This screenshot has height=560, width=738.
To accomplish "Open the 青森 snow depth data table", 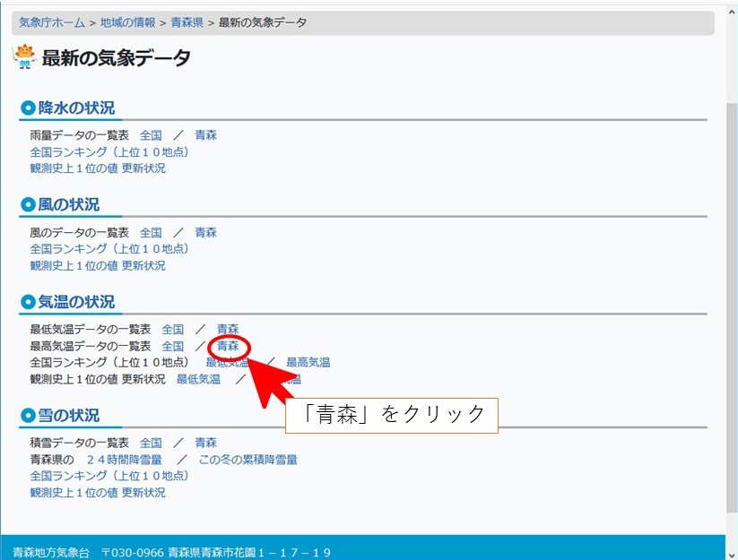I will 205,443.
